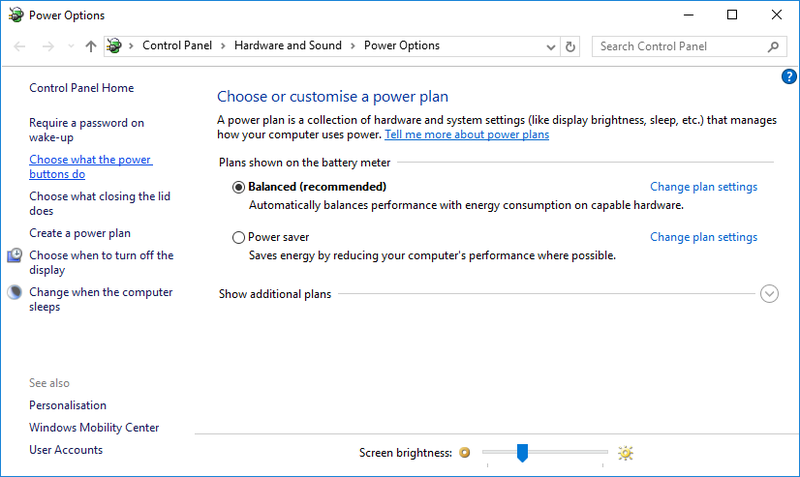The width and height of the screenshot is (800, 477).
Task: Select the Power saver plan
Action: pyautogui.click(x=238, y=238)
